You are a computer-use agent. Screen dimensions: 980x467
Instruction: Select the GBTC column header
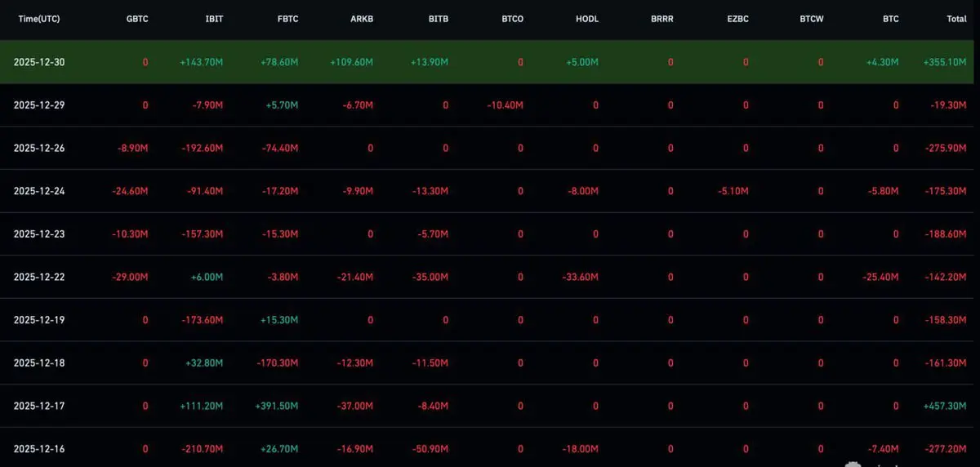click(137, 19)
